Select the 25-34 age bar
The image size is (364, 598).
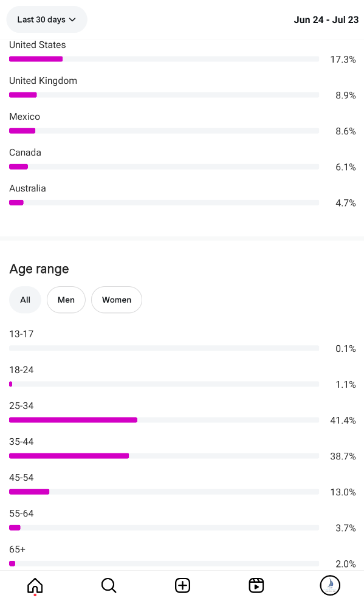[164, 420]
